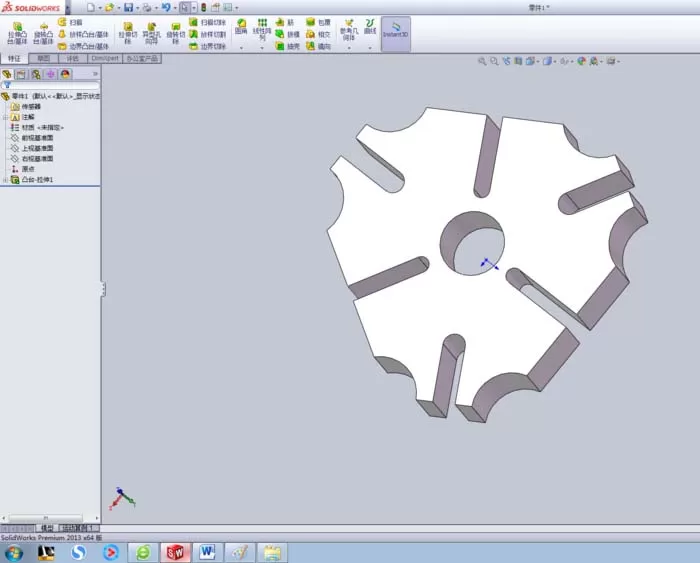700x563 pixels.
Task: Click the Open file icon
Action: point(109,8)
